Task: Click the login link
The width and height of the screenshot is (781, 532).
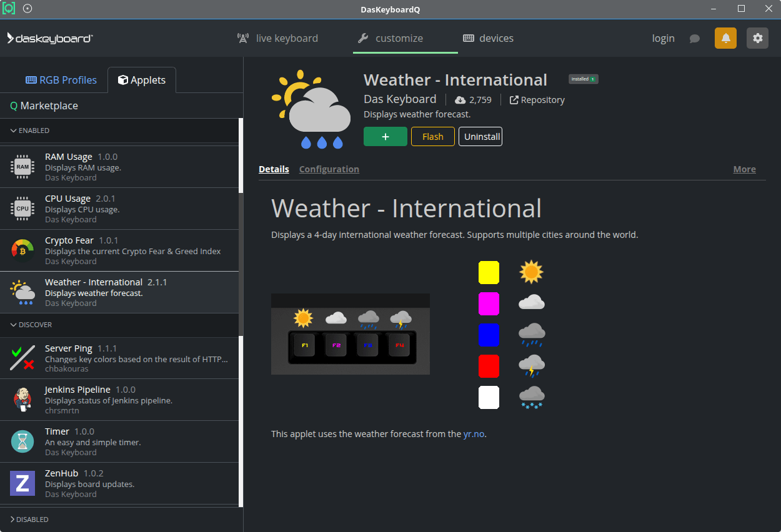Action: click(663, 38)
